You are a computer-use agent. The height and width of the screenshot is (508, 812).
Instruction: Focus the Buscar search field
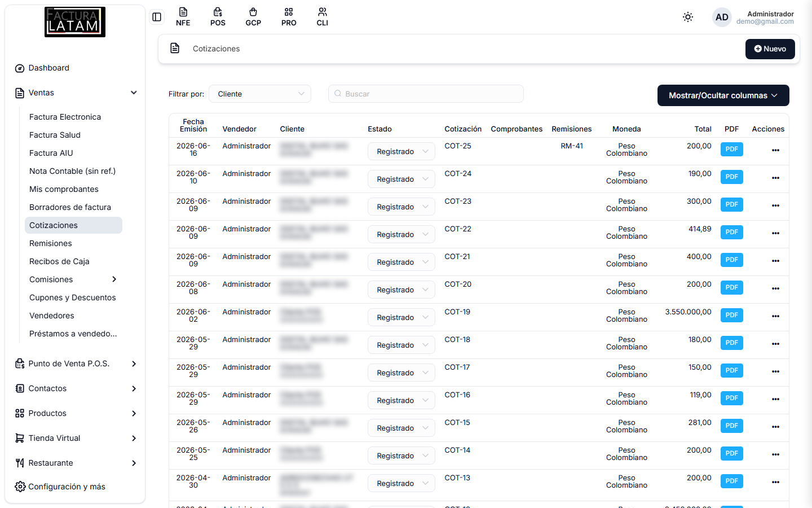[x=426, y=94]
